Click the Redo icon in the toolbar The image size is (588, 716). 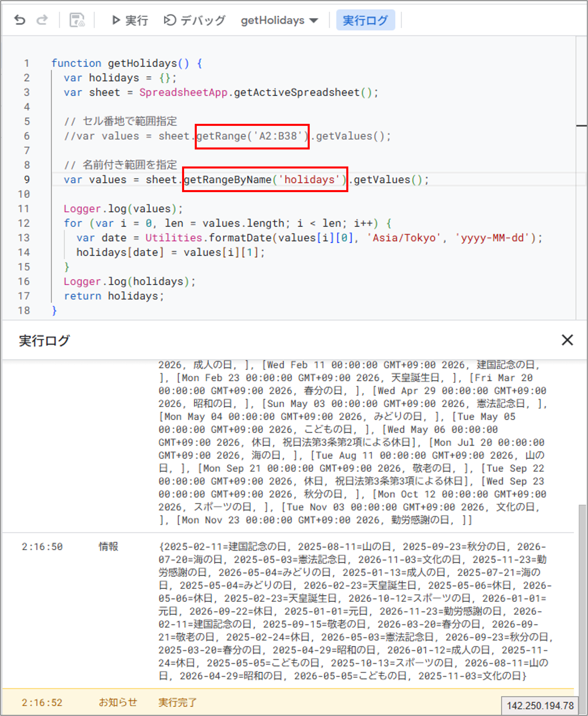(42, 20)
